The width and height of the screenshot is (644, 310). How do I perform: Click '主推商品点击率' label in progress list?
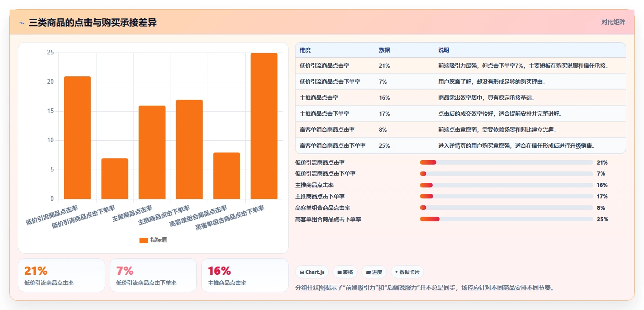pos(314,185)
